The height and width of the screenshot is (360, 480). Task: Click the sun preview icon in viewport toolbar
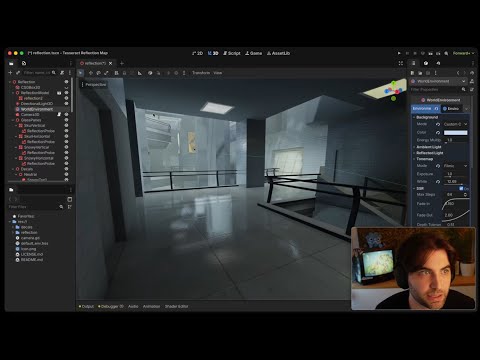click(168, 73)
